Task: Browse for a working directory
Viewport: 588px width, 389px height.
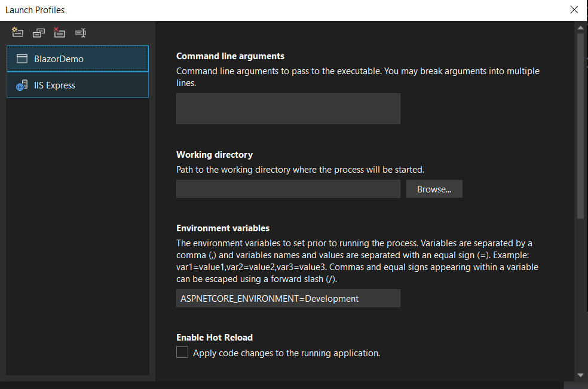Action: tap(434, 189)
